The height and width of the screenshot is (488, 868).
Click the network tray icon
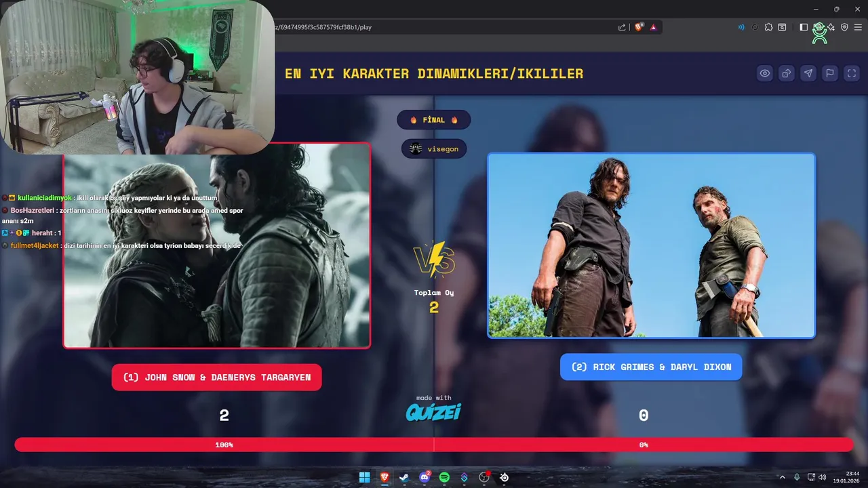[812, 477]
